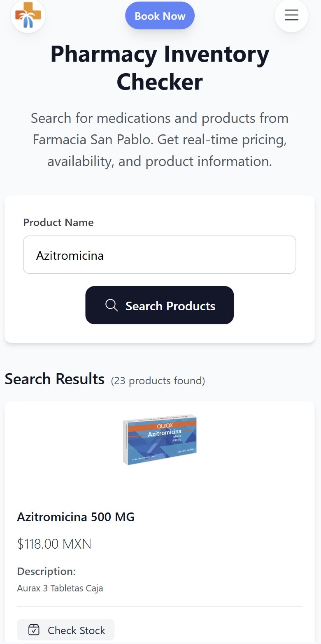Click the Check Stock button

65,630
